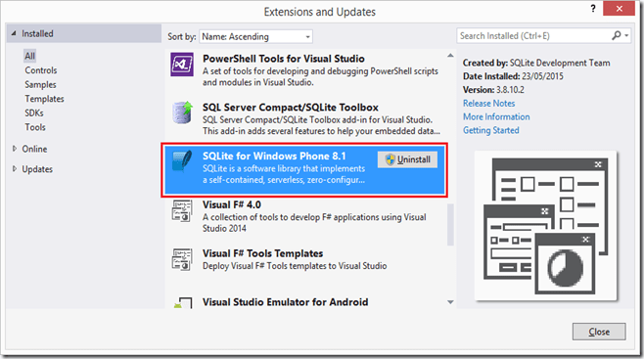Click the list scroll up arrow
Viewport: 644px width, 359px height.
450,56
